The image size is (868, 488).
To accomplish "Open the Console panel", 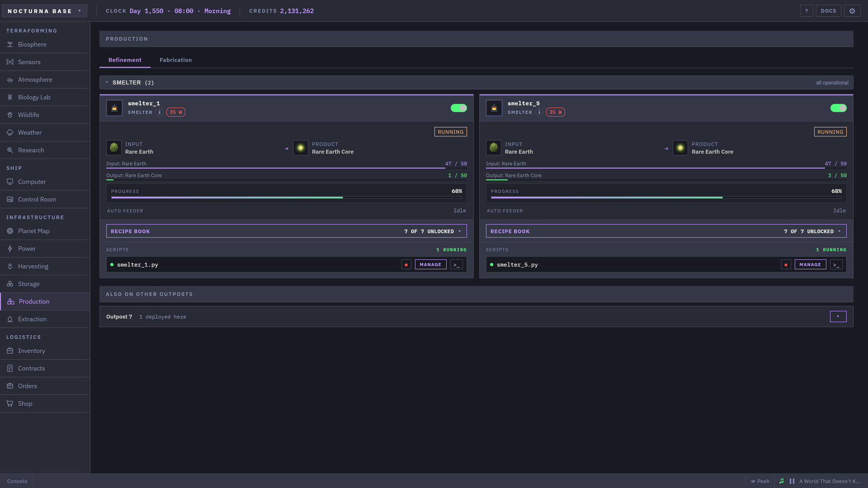I will [17, 481].
